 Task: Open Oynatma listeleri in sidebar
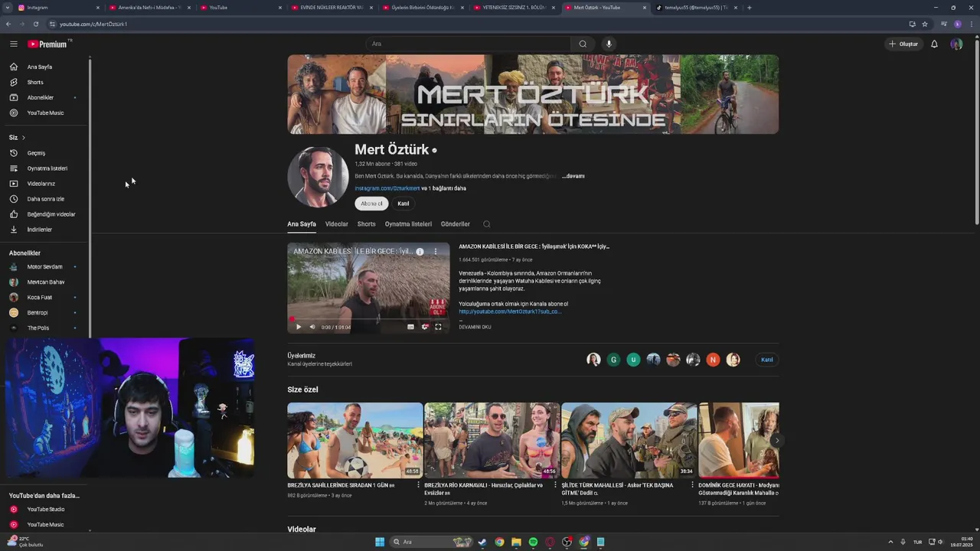coord(46,168)
